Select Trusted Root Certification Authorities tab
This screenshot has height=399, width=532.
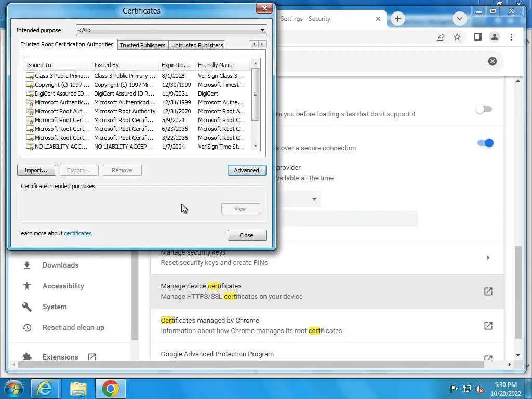(x=67, y=44)
